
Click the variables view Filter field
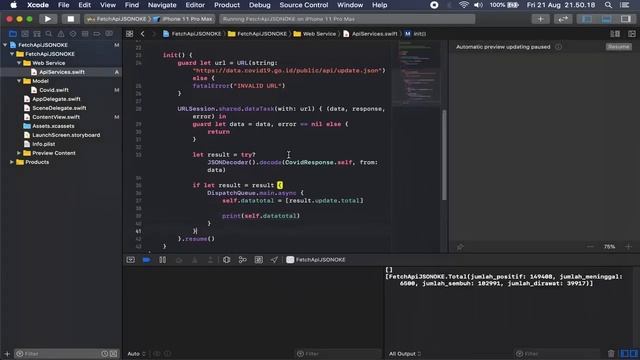[339, 354]
